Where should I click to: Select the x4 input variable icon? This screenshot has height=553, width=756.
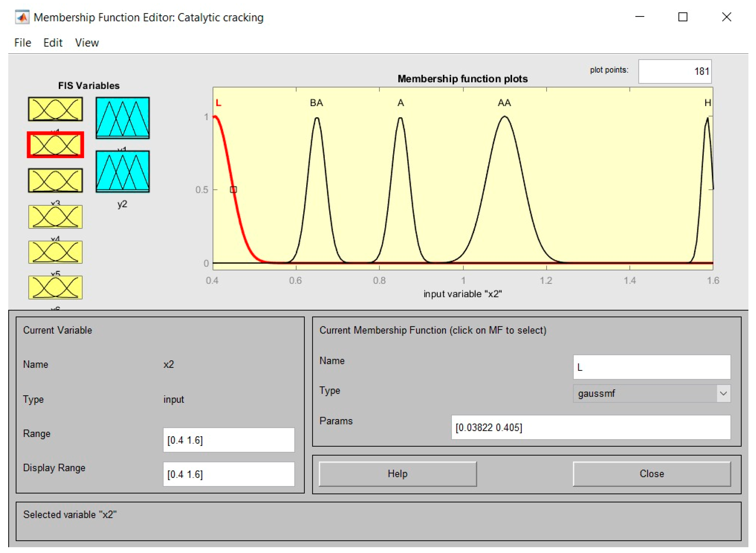(x=55, y=217)
